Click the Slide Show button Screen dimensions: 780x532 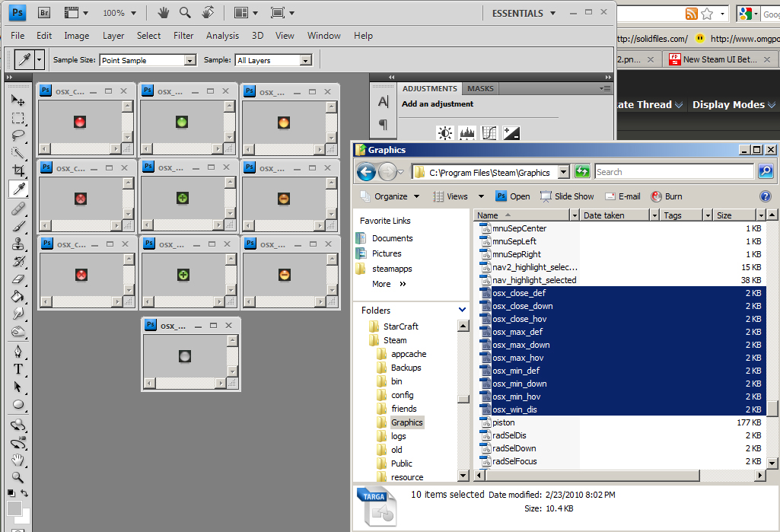(567, 196)
